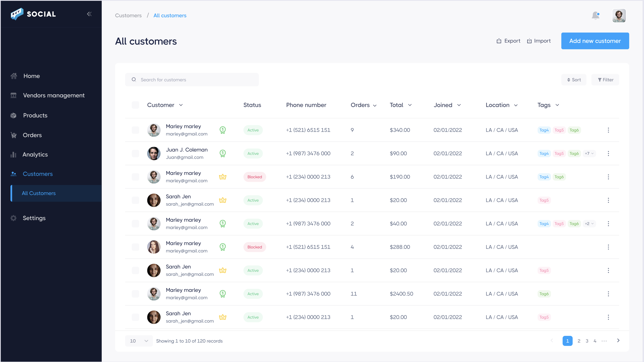
Task: Open Orders via the cart icon
Action: coord(13,135)
